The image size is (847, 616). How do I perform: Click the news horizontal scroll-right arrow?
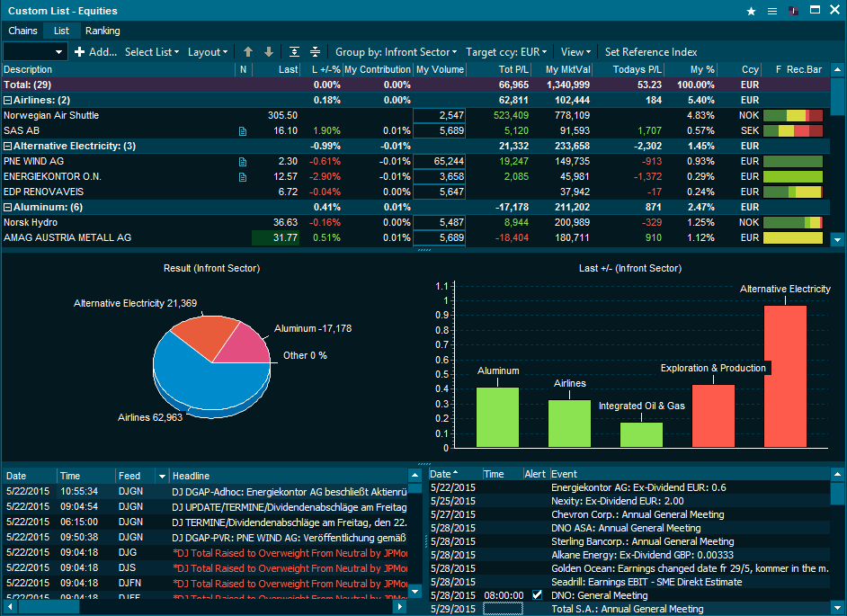coord(400,606)
